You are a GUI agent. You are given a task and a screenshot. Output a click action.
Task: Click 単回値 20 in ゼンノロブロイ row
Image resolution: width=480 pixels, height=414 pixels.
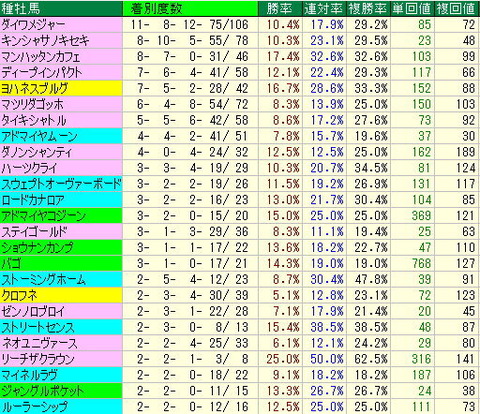tap(425, 311)
